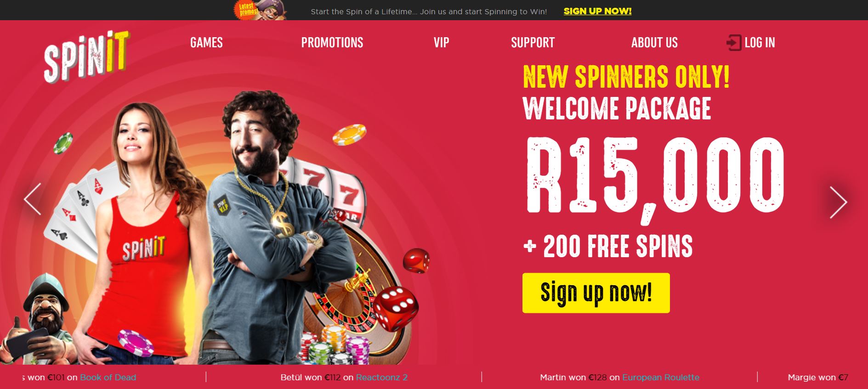Go to About Us
868x389 pixels.
[654, 43]
